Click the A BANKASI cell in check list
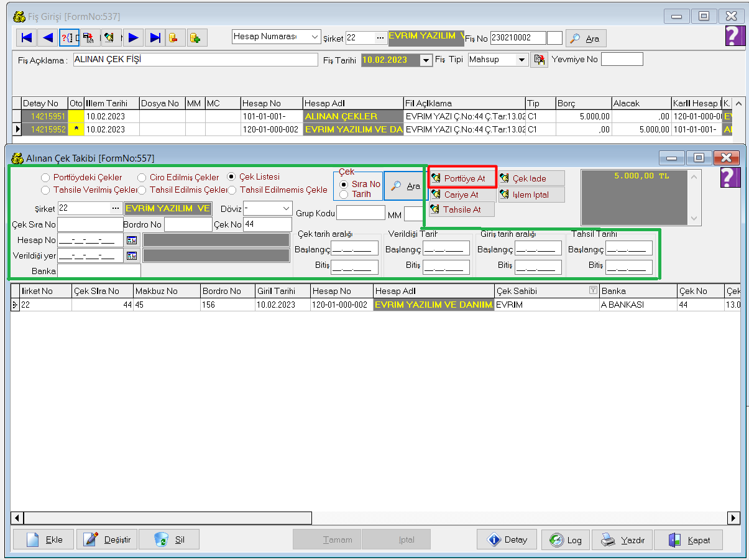Image resolution: width=749 pixels, height=560 pixels. pyautogui.click(x=638, y=305)
